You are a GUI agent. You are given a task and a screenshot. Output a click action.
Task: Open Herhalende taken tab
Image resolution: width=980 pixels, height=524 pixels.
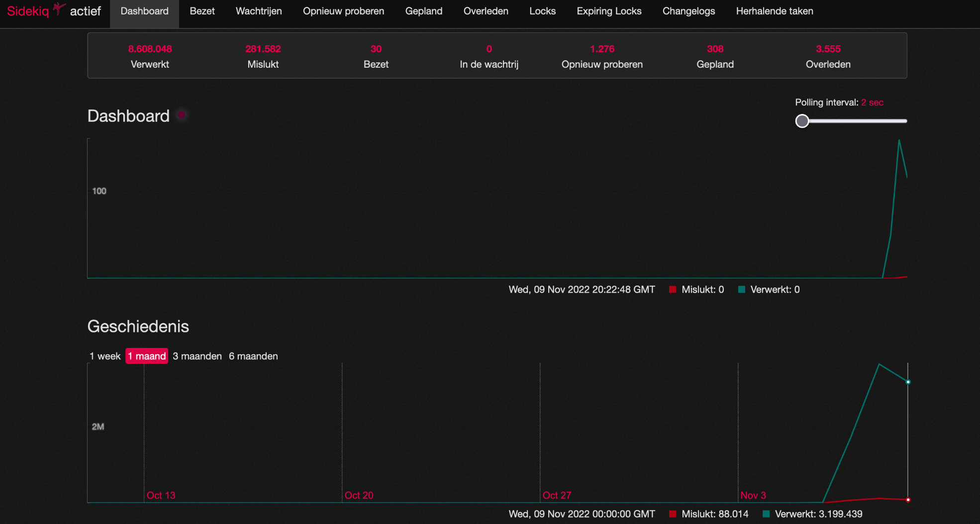(775, 11)
